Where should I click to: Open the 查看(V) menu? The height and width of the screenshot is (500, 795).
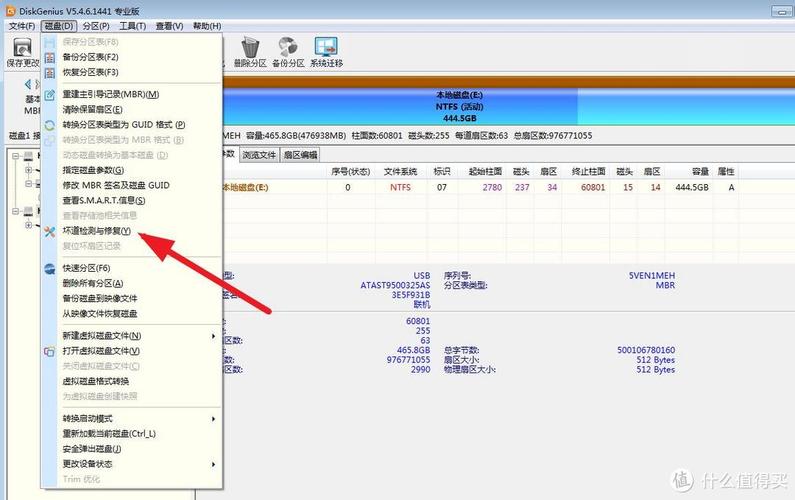169,26
